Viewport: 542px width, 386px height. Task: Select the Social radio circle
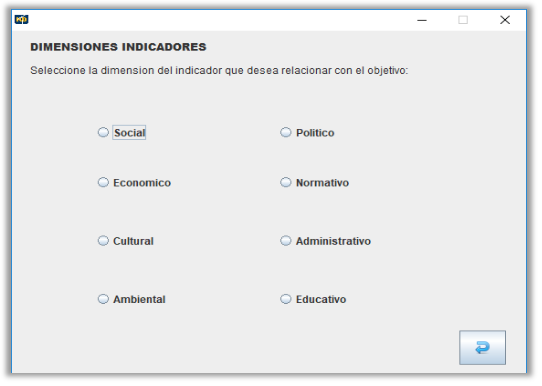coord(103,132)
